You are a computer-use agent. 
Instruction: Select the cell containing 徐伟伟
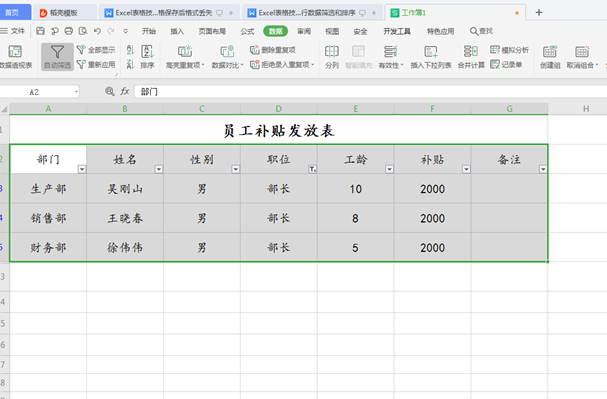click(x=125, y=248)
